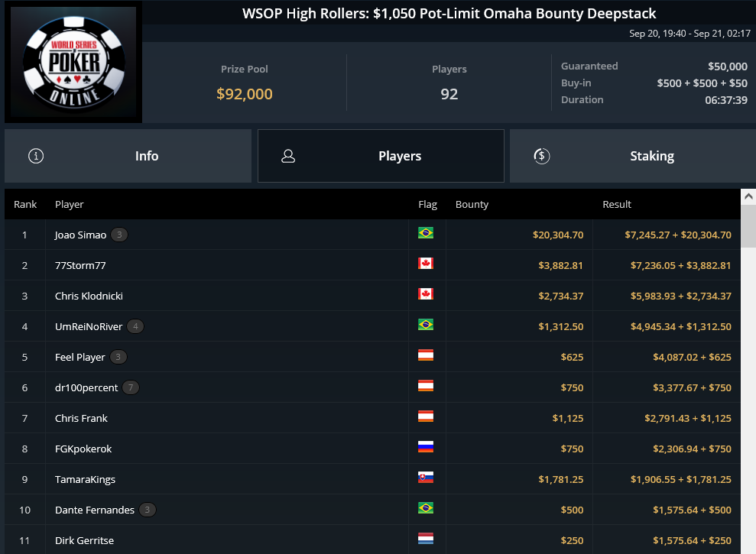Click the person icon on Players tab
756x554 pixels.
pyautogui.click(x=288, y=156)
